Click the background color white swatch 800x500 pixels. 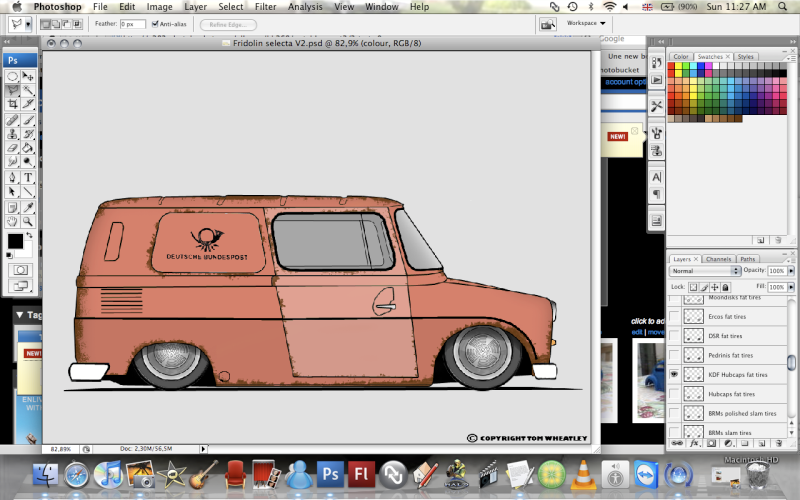point(27,251)
